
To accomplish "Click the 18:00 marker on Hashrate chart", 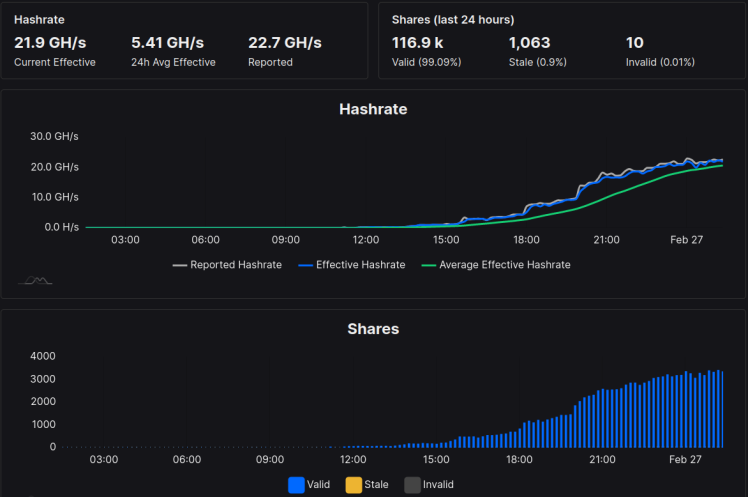I will click(526, 240).
